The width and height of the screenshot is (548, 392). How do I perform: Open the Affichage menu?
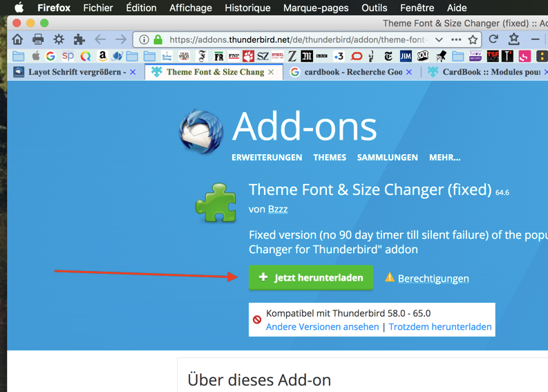[x=191, y=8]
